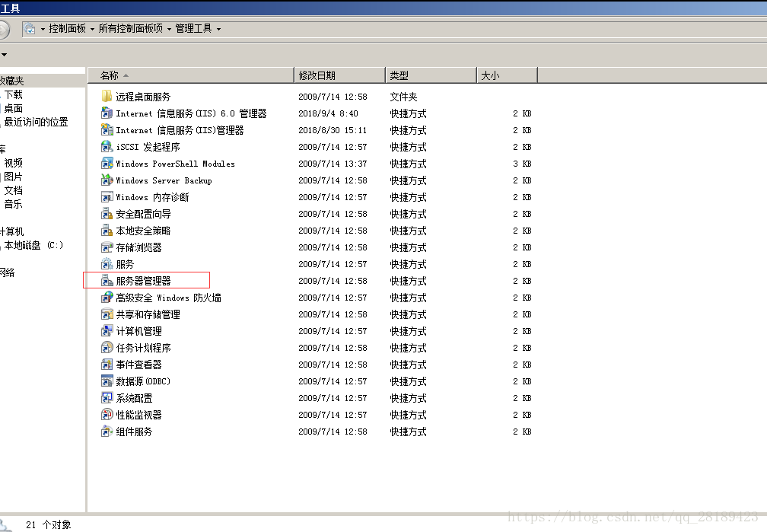Select the 组件服务 icon
Screen dimensions: 767x532
[x=107, y=432]
